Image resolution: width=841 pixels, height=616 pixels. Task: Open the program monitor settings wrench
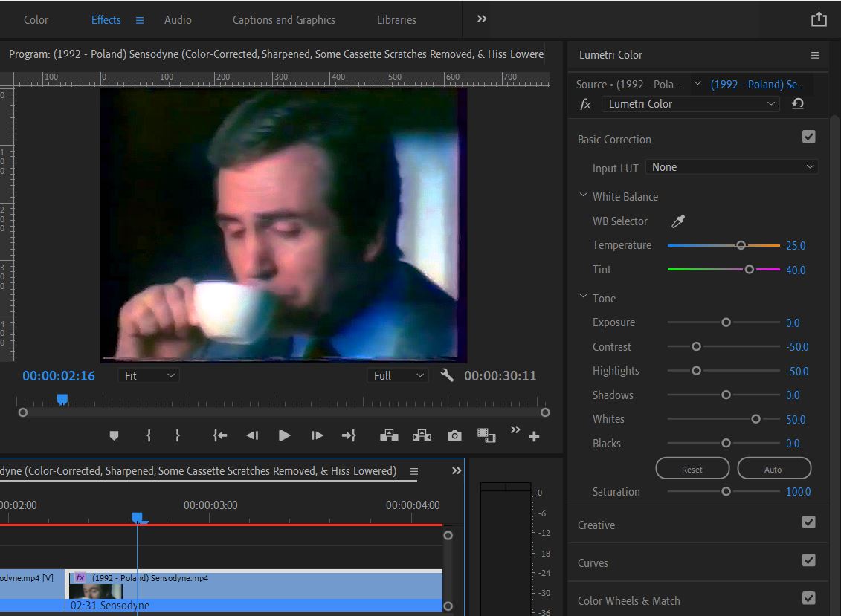pos(447,375)
